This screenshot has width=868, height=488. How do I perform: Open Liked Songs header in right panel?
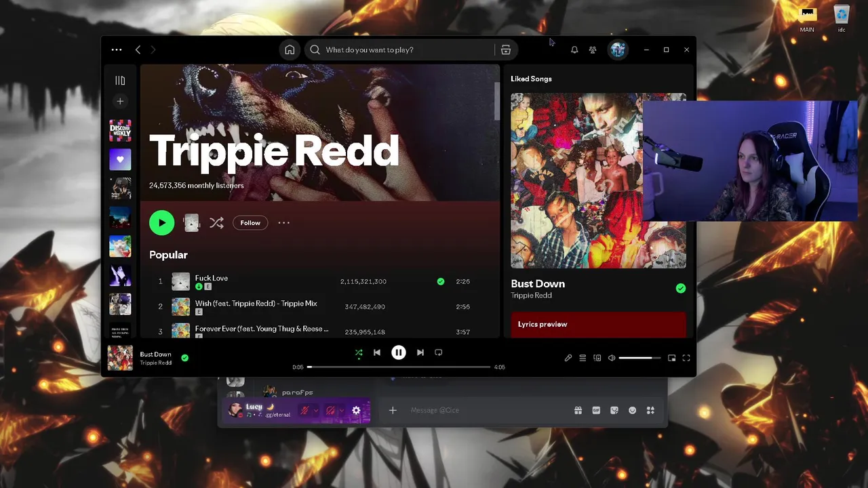[531, 79]
